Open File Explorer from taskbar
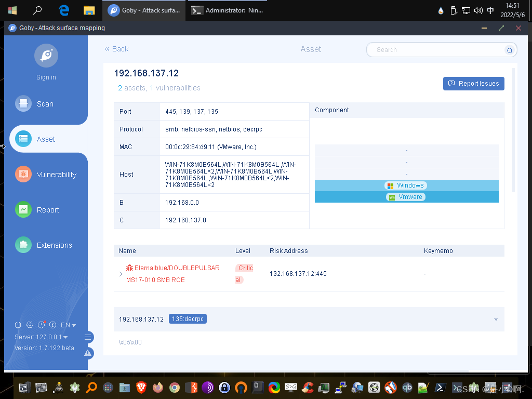 pos(89,10)
